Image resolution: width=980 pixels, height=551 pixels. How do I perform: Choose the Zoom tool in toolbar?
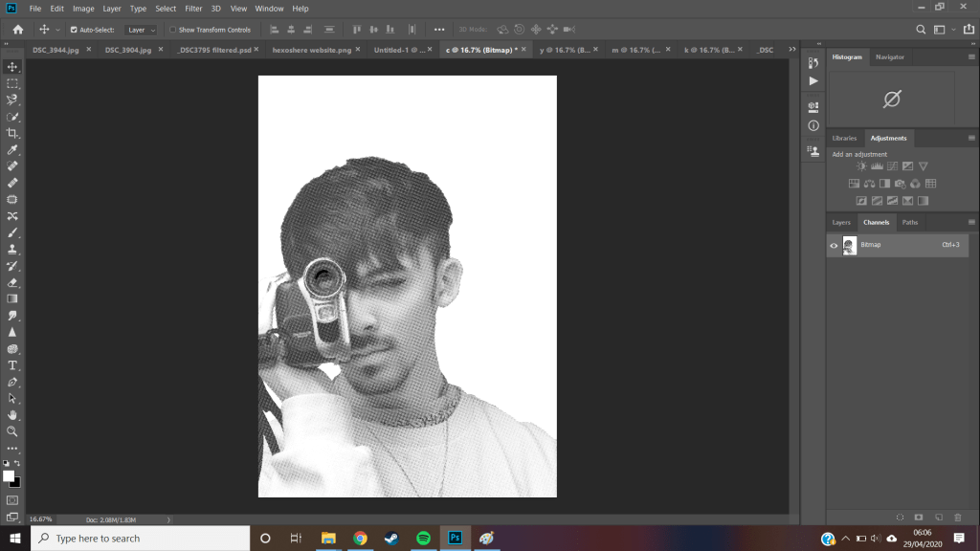coord(12,431)
